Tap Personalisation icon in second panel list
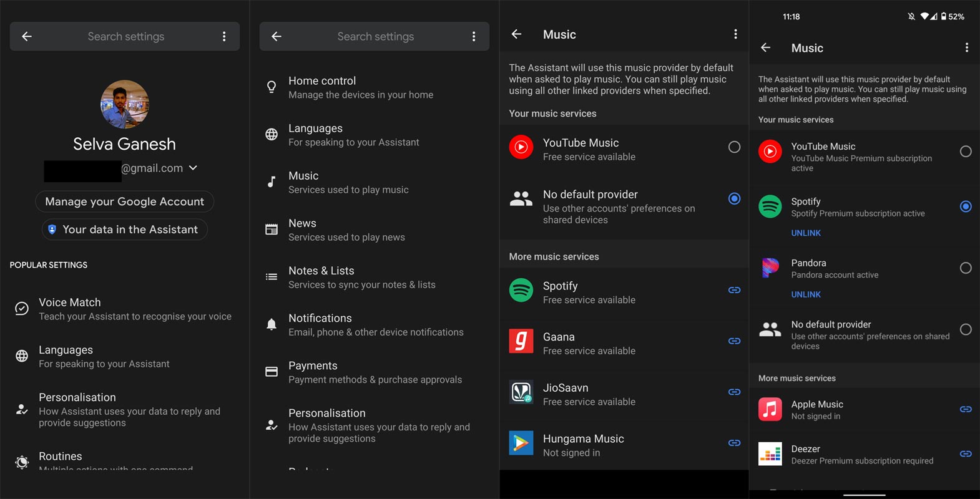The image size is (980, 499). click(x=272, y=425)
